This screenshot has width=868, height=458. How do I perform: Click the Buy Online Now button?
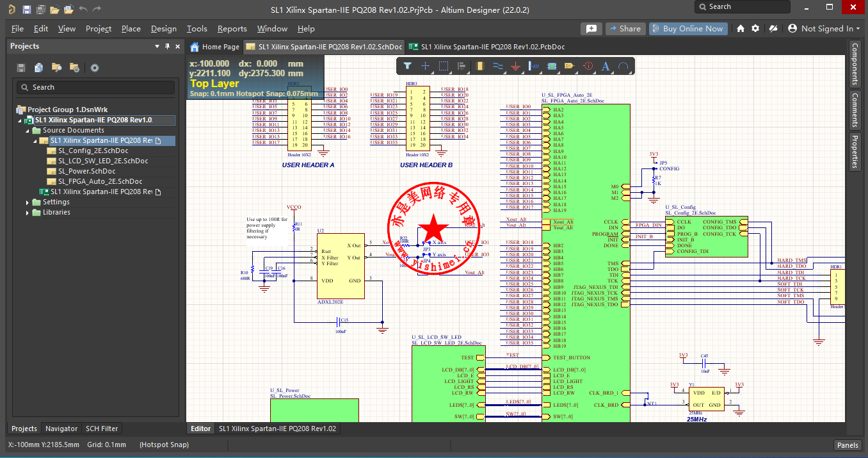click(x=687, y=29)
